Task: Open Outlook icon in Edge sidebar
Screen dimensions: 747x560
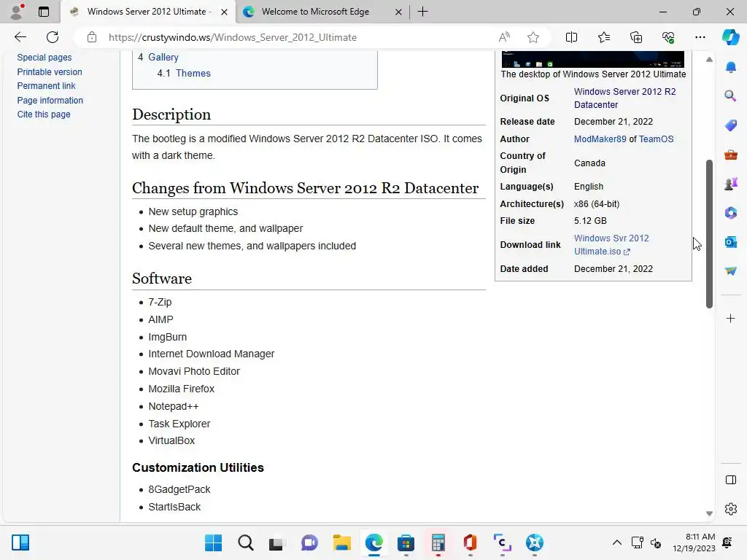Action: [731, 242]
